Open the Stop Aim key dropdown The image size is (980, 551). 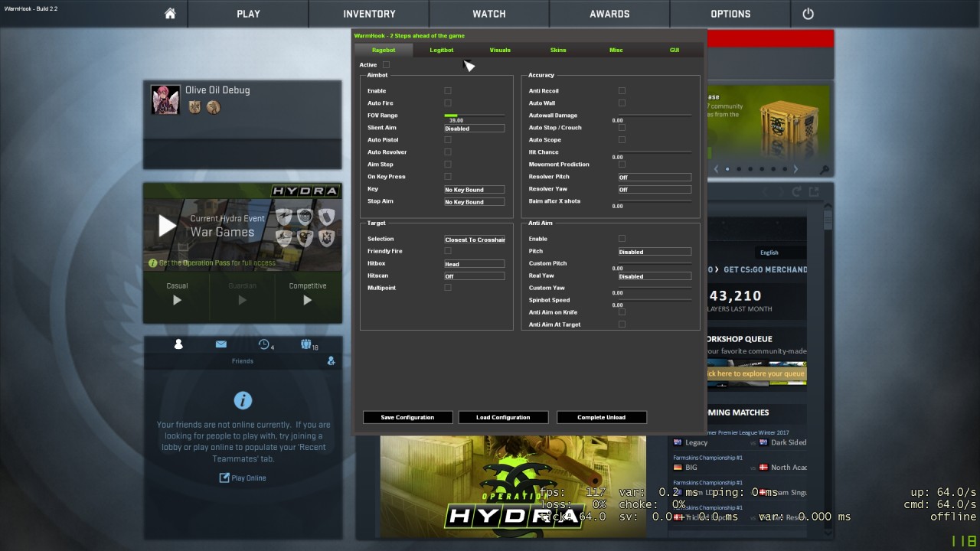(x=475, y=202)
